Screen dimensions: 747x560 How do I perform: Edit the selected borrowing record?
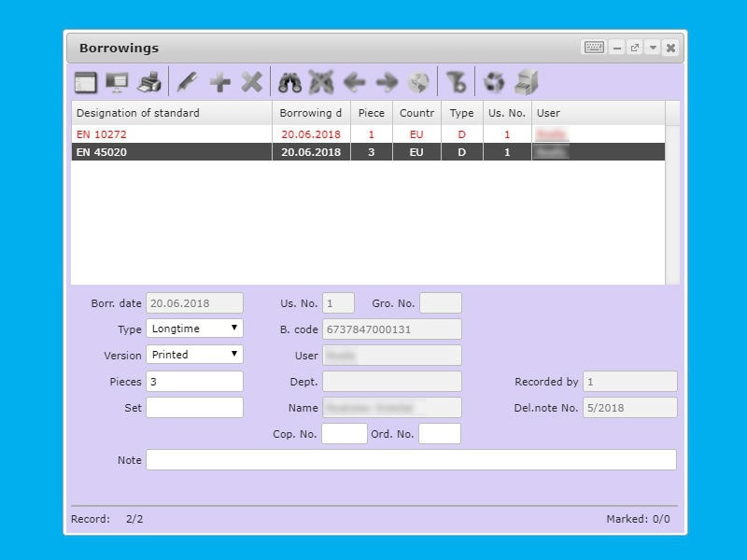[x=188, y=82]
